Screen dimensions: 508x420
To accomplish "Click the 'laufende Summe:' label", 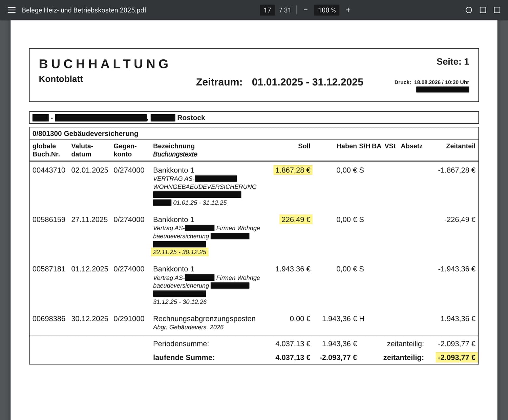I will (184, 357).
